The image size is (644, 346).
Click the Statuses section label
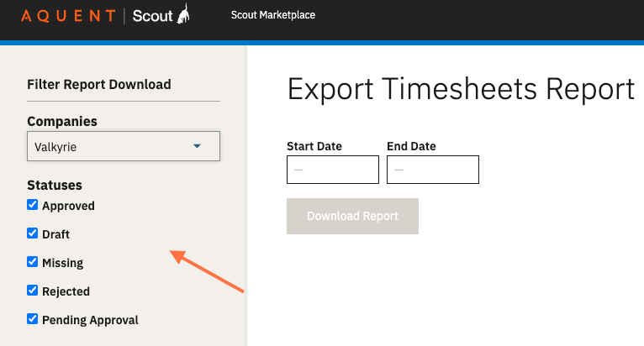point(55,185)
